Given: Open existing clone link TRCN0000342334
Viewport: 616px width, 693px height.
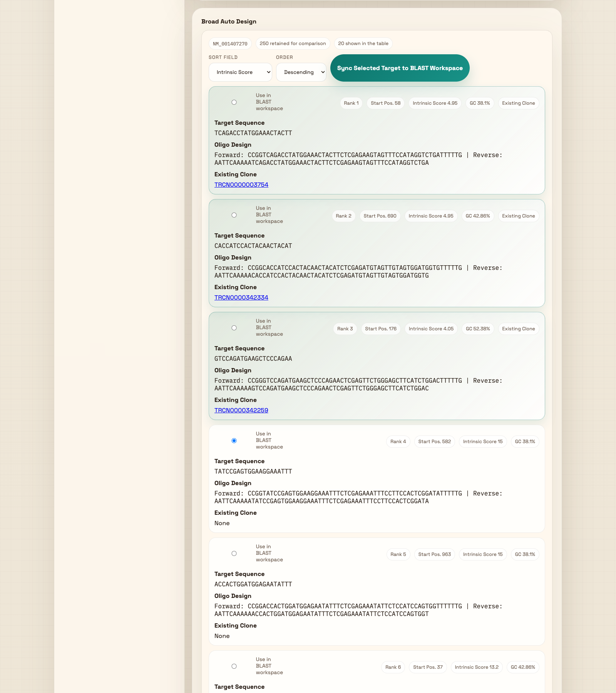Looking at the screenshot, I should coord(241,298).
